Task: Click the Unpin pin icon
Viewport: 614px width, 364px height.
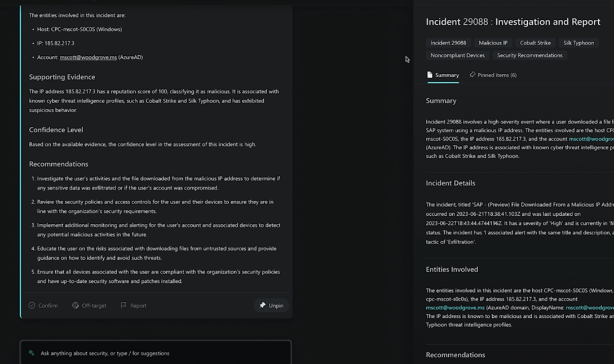Action: coord(262,305)
